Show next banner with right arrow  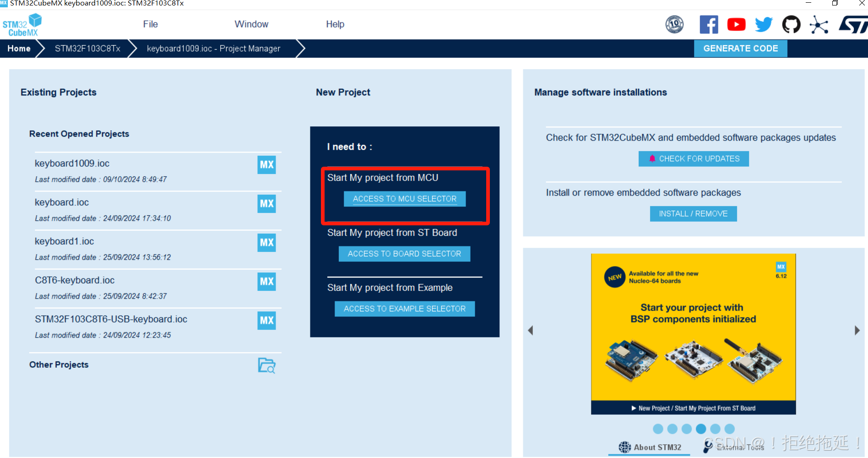click(x=857, y=330)
